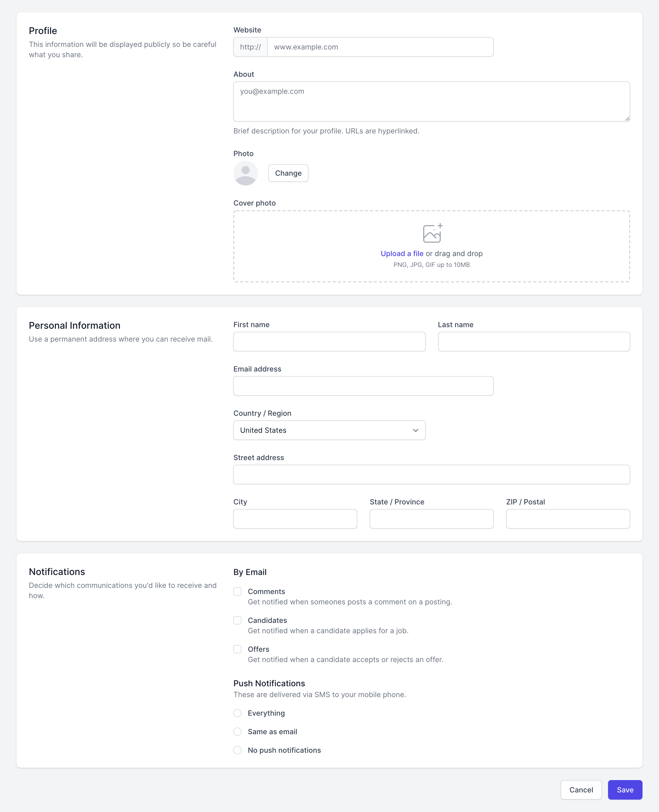Click the Email address input
Viewport: 659px width, 812px height.
(x=363, y=386)
